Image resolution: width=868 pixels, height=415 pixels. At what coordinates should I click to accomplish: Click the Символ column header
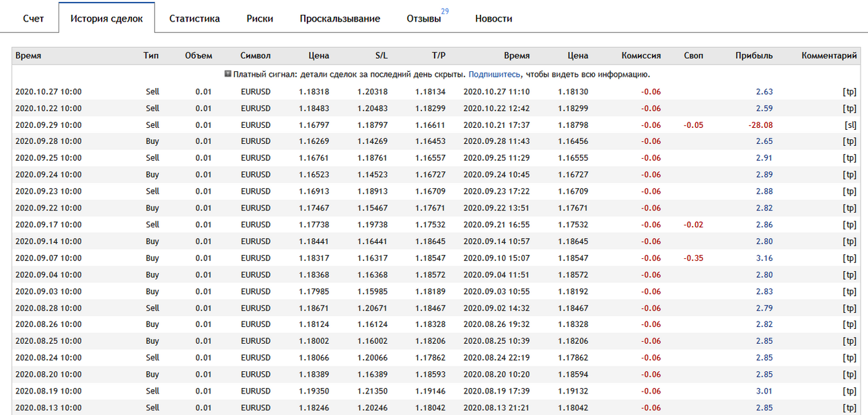coord(255,56)
